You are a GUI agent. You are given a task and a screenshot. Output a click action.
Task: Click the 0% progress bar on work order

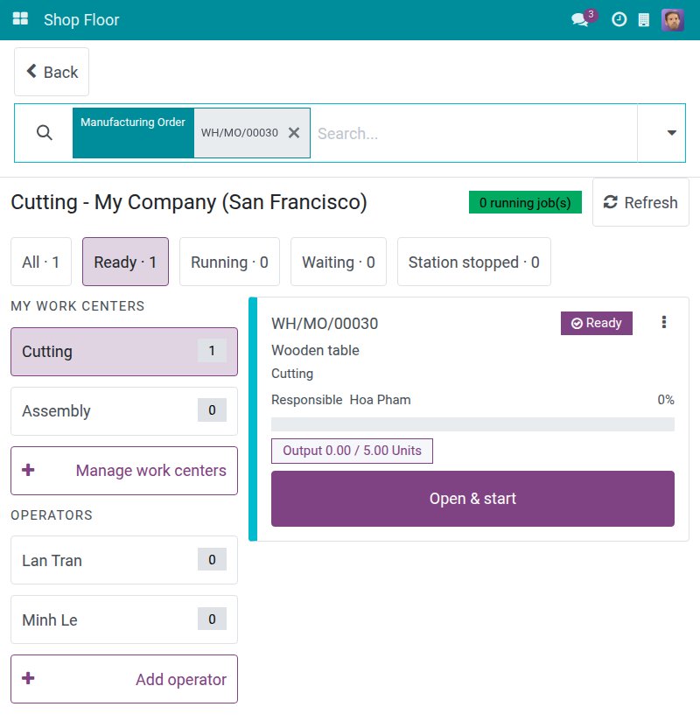[472, 423]
